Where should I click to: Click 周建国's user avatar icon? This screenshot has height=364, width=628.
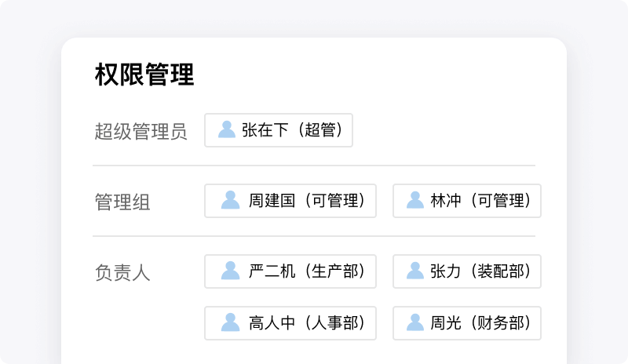coord(230,200)
